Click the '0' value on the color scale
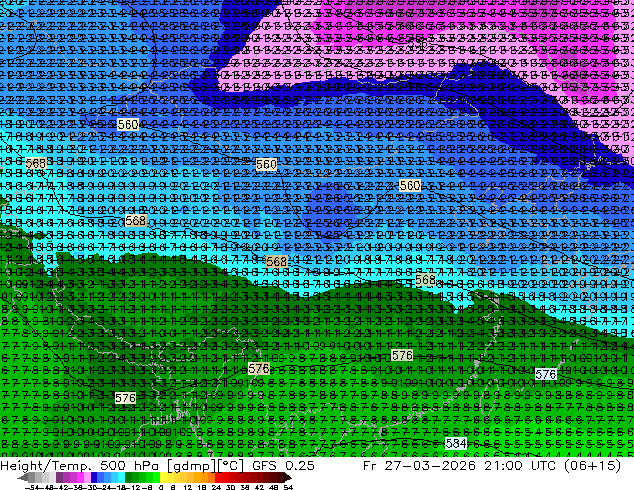634x490 pixels. 161,487
